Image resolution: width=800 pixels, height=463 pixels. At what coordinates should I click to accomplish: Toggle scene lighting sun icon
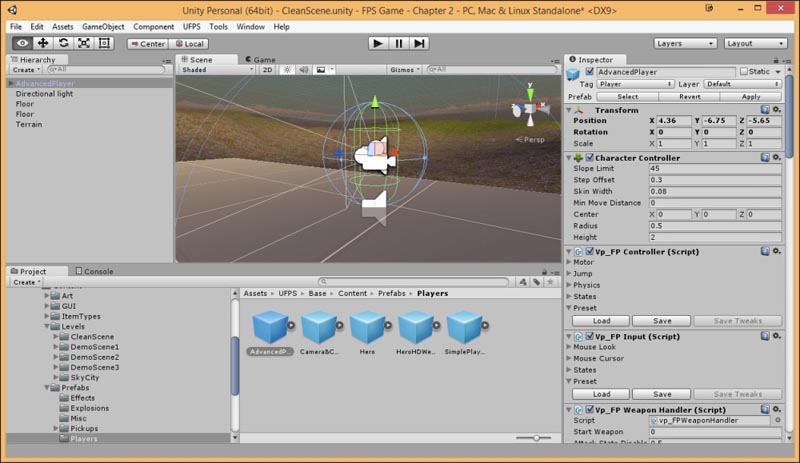286,70
